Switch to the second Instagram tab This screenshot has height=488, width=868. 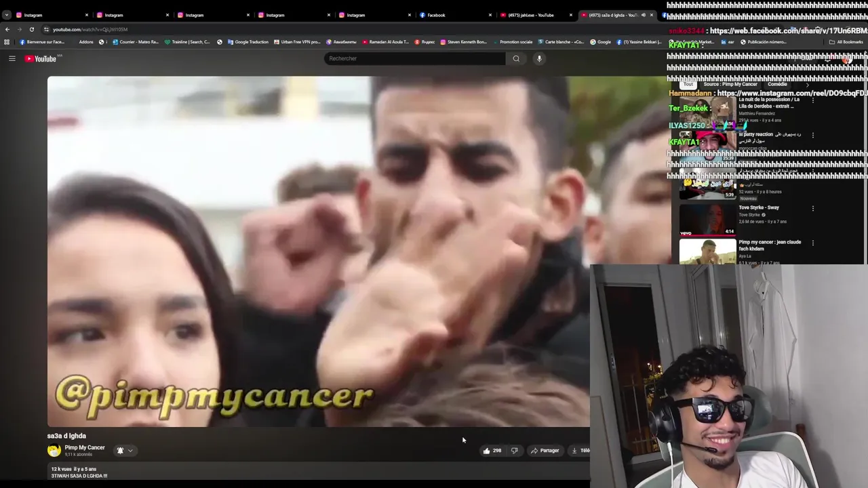132,15
